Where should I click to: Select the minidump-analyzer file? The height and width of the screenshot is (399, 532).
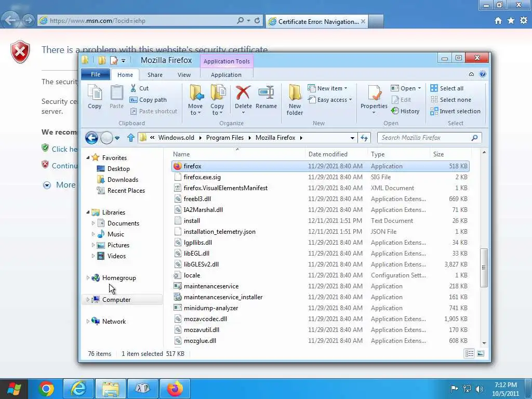pos(321,308)
